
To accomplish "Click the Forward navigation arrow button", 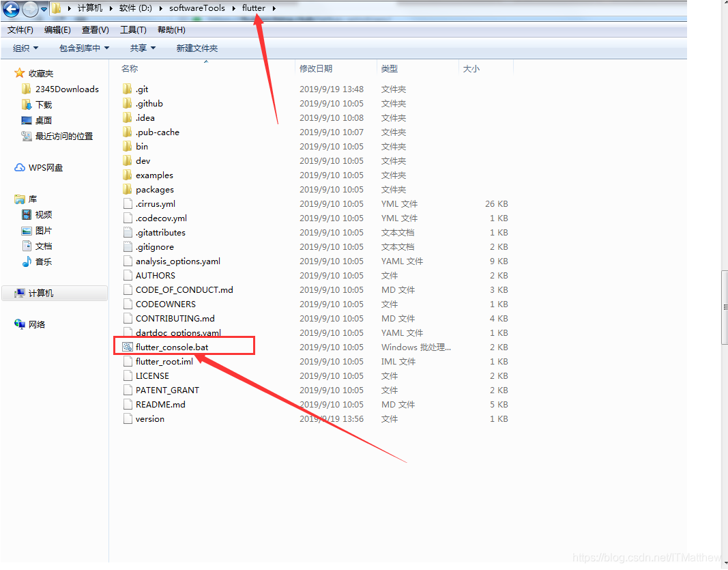I will coord(30,8).
